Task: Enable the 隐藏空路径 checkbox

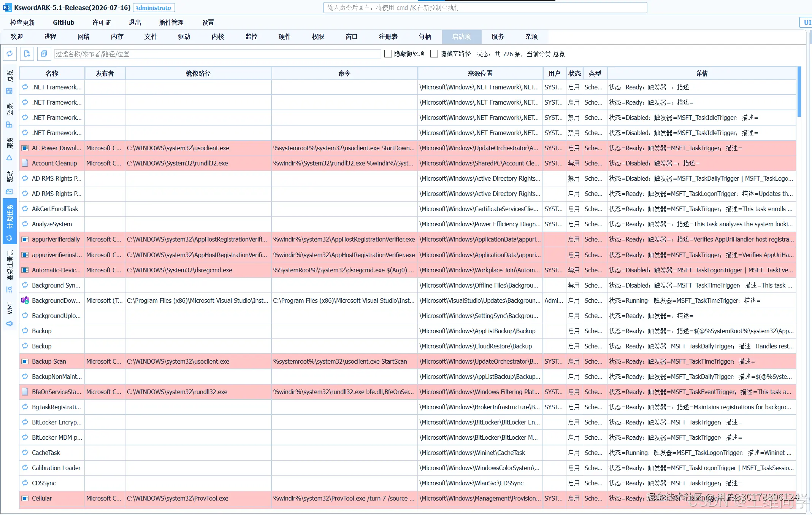Action: [434, 54]
